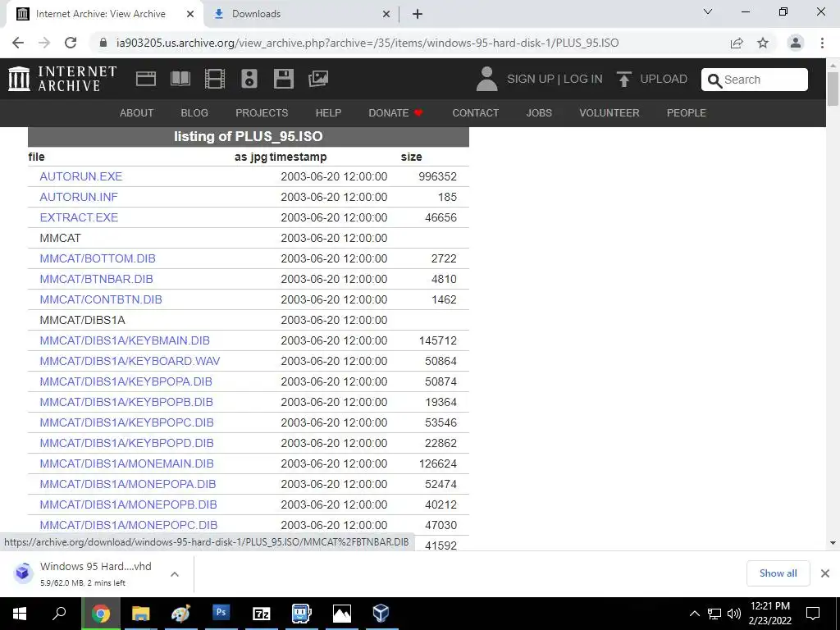The image size is (840, 630).
Task: Open MMCAT/BOTTOM.DIB link
Action: click(x=98, y=258)
